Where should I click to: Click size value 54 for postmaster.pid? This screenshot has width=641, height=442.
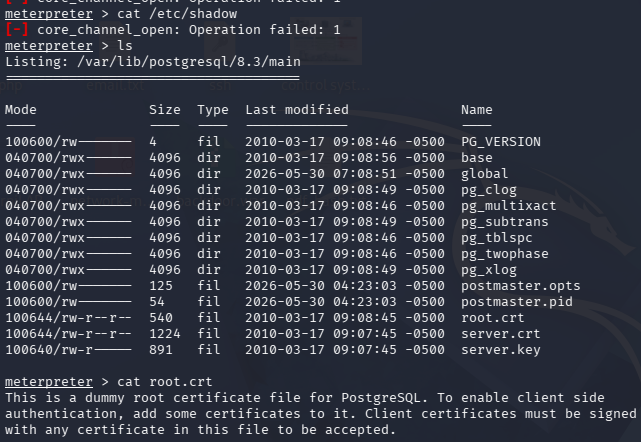(x=157, y=302)
